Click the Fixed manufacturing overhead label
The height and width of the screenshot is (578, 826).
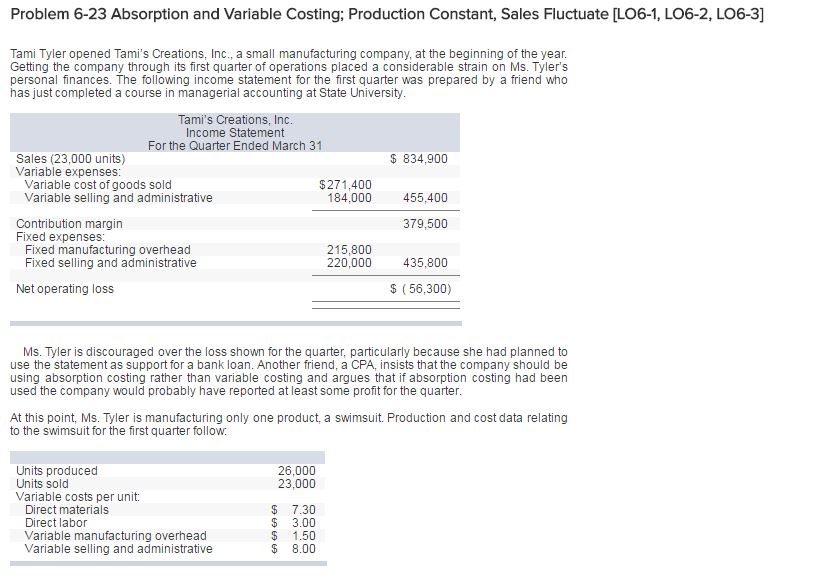[x=107, y=250]
